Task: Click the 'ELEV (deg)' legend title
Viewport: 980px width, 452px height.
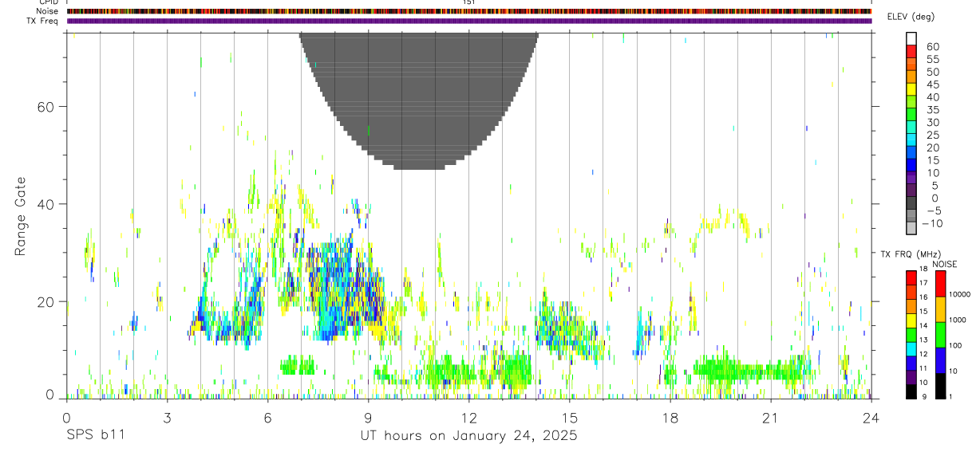Action: coord(911,17)
